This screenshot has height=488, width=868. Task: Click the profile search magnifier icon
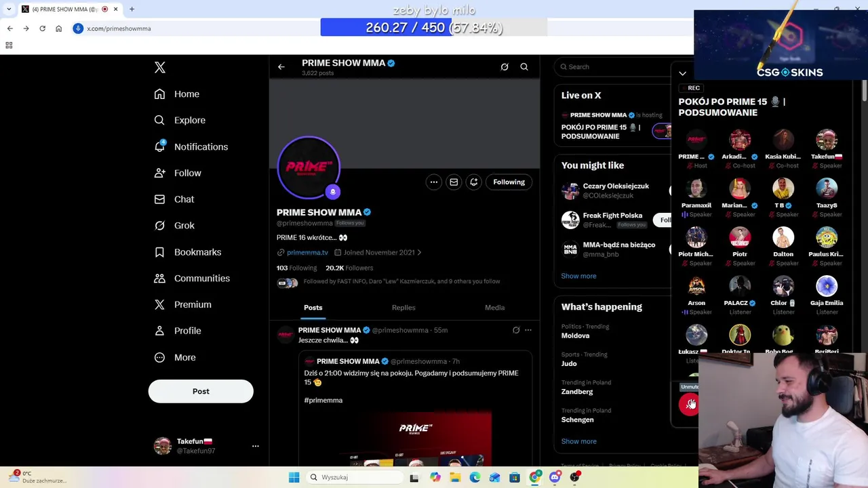(x=524, y=67)
